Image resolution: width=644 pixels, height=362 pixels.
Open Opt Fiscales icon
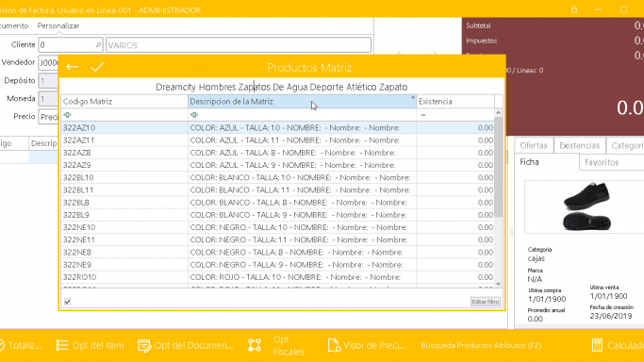pyautogui.click(x=255, y=345)
